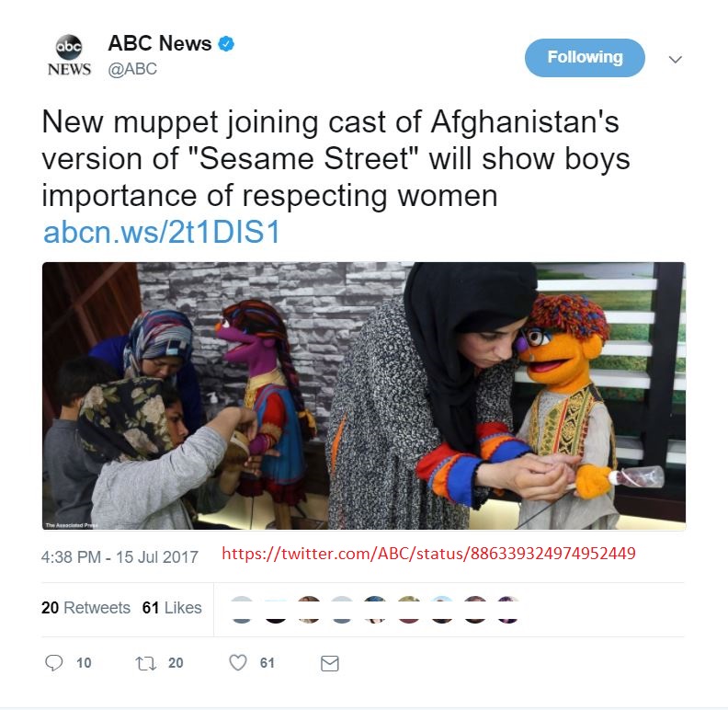Click the 4:38 PM - 15 Jul 2017 timestamp
Viewport: 728px width, 710px height.
click(x=119, y=556)
